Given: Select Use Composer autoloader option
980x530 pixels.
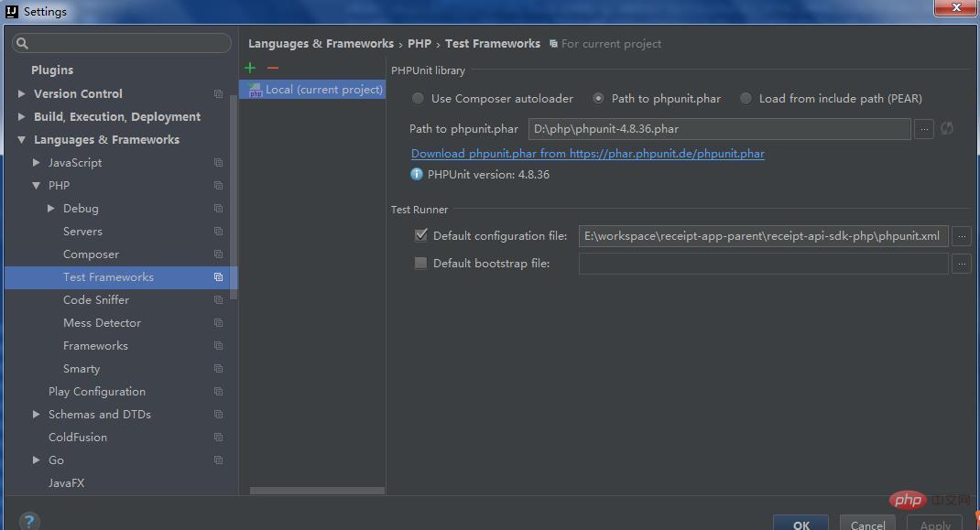Looking at the screenshot, I should [418, 98].
